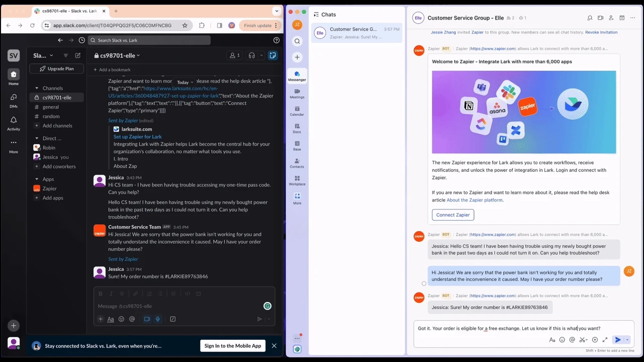Toggle Slack huddle headphones button
This screenshot has width=644, height=362.
pos(252,55)
